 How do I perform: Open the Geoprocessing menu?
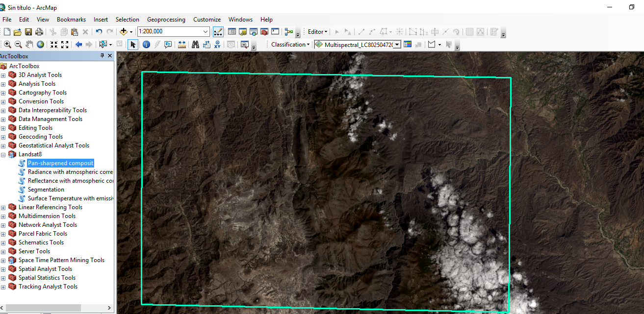click(x=166, y=20)
